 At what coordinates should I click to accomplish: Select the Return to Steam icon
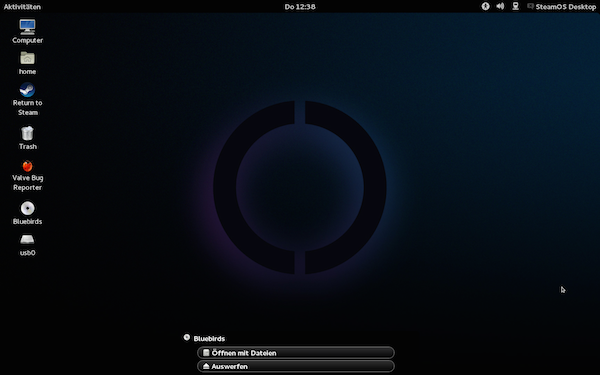(x=27, y=90)
